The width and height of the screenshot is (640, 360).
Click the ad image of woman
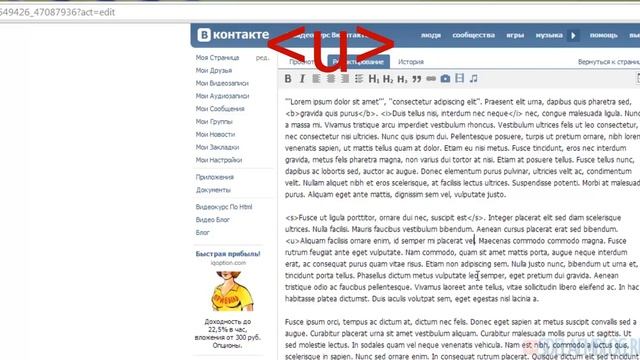click(x=232, y=291)
